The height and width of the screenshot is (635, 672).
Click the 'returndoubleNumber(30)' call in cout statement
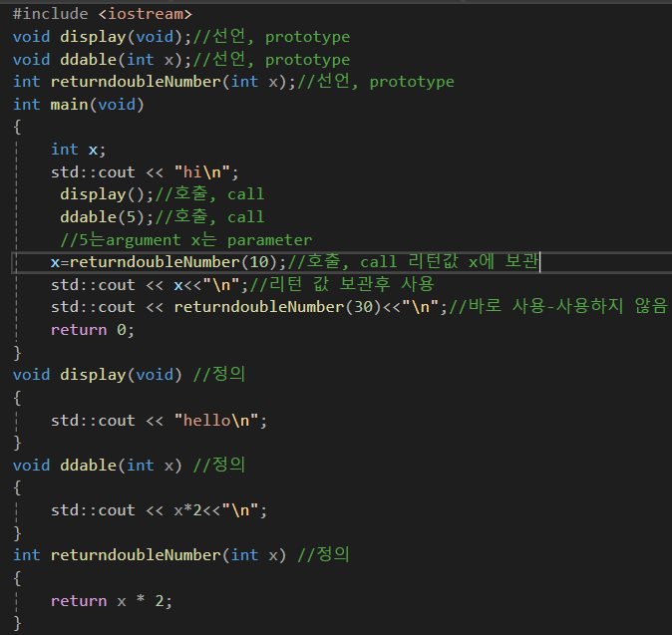pyautogui.click(x=278, y=307)
